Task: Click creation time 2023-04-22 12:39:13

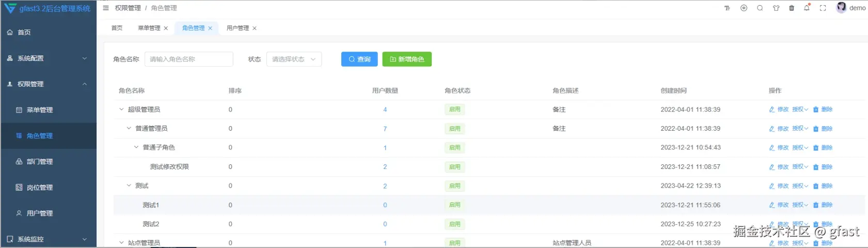Action: click(690, 186)
